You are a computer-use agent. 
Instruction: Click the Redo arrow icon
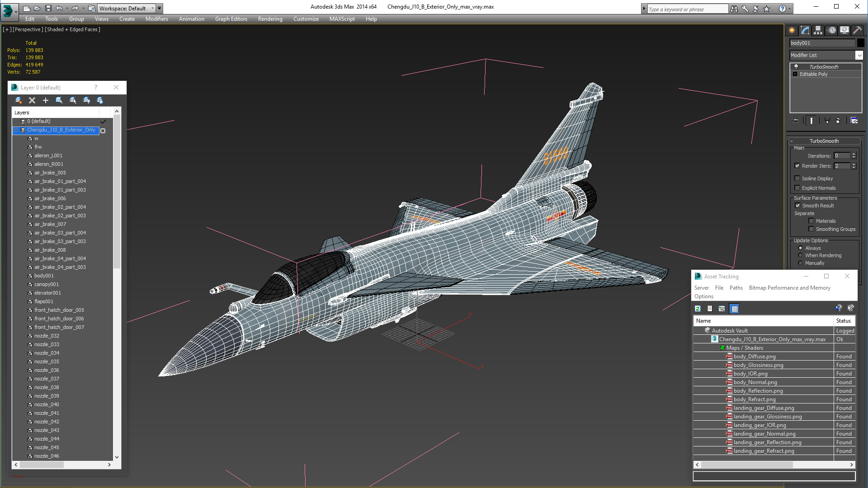click(x=75, y=8)
